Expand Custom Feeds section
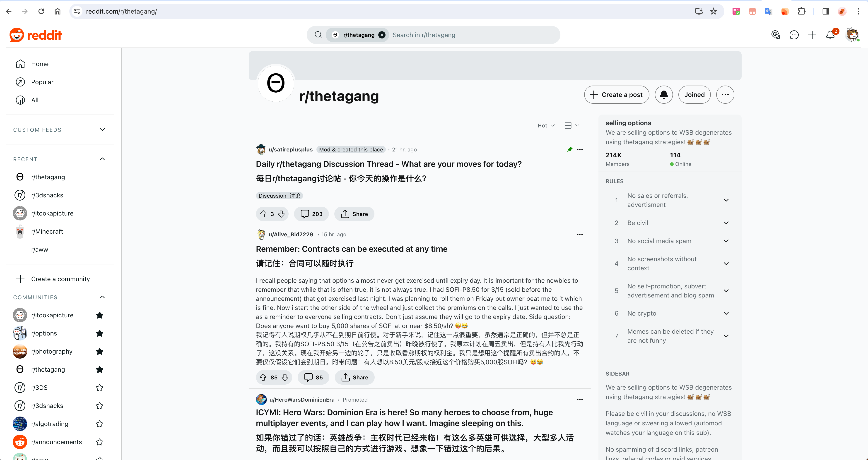Screen dimensions: 868x460 (x=102, y=130)
